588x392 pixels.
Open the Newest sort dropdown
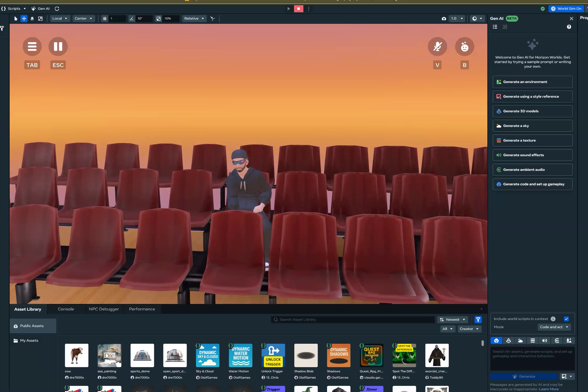453,319
